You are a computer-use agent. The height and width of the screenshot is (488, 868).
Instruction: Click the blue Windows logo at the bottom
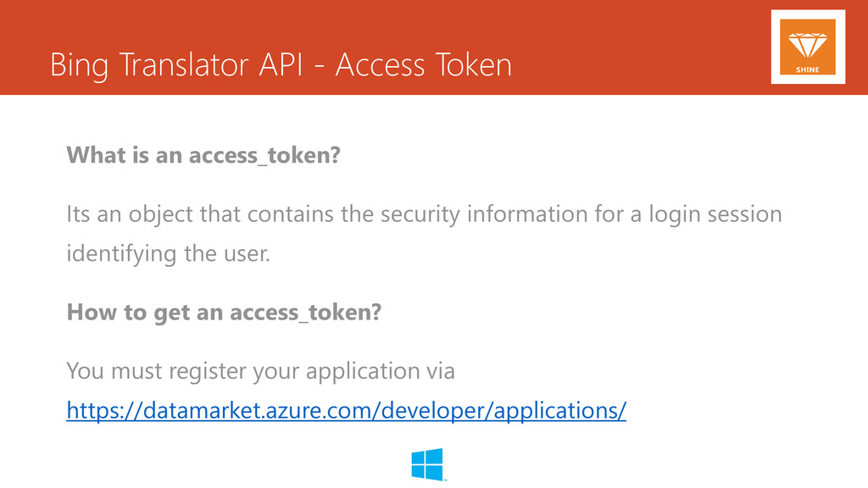click(x=427, y=464)
